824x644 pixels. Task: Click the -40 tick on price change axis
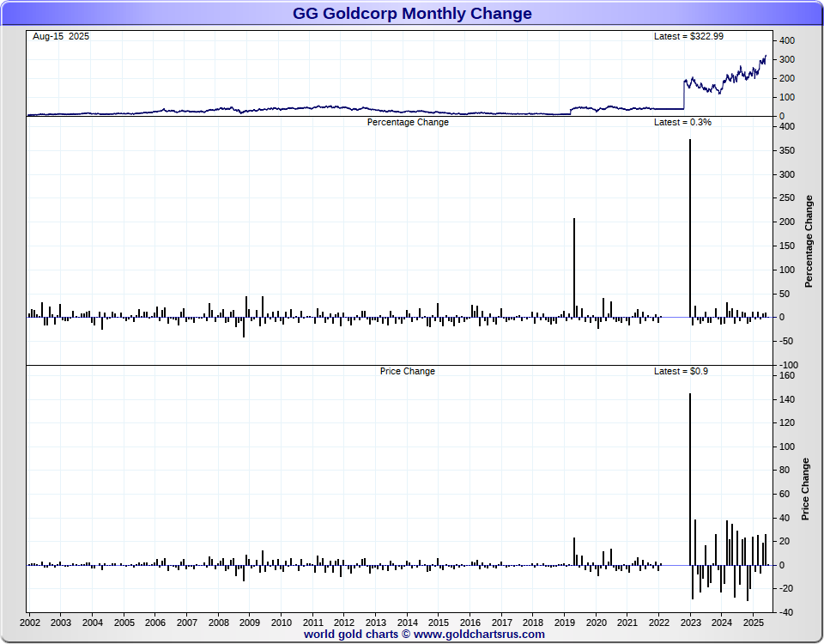(x=785, y=612)
